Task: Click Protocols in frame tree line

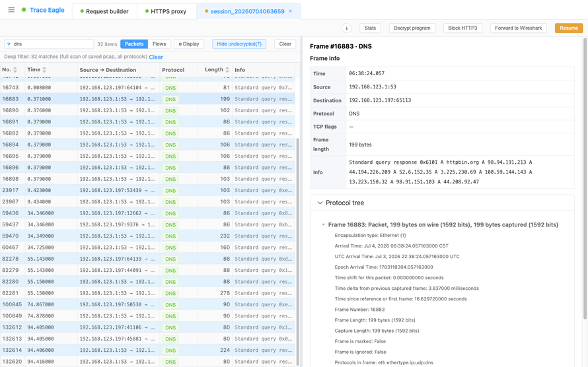Action: tap(384, 362)
